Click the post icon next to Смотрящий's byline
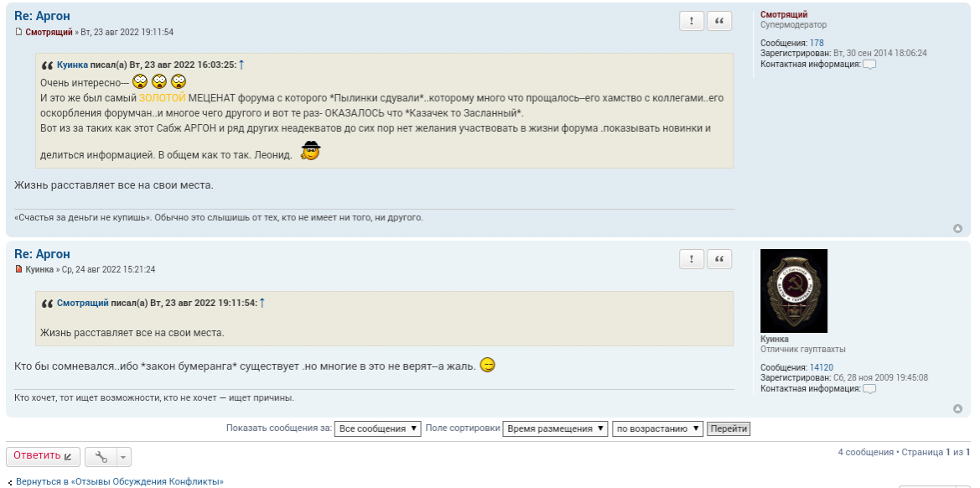The width and height of the screenshot is (980, 488). pos(18,32)
